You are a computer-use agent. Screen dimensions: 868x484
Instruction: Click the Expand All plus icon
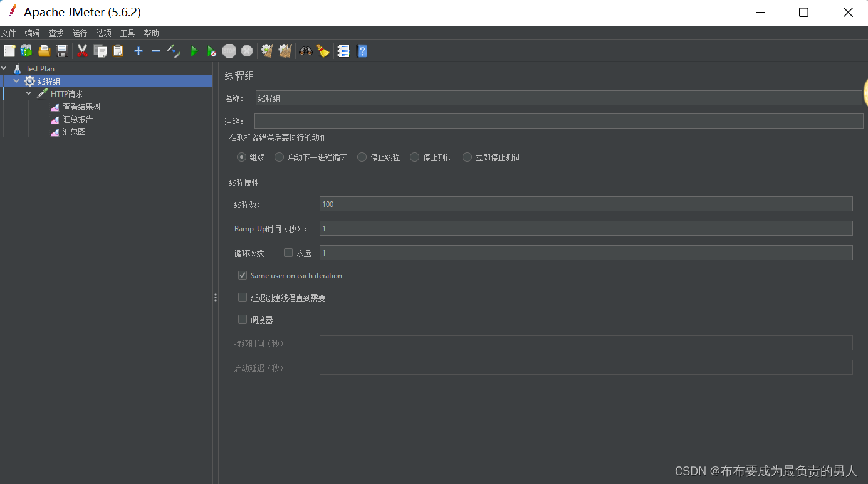point(139,51)
